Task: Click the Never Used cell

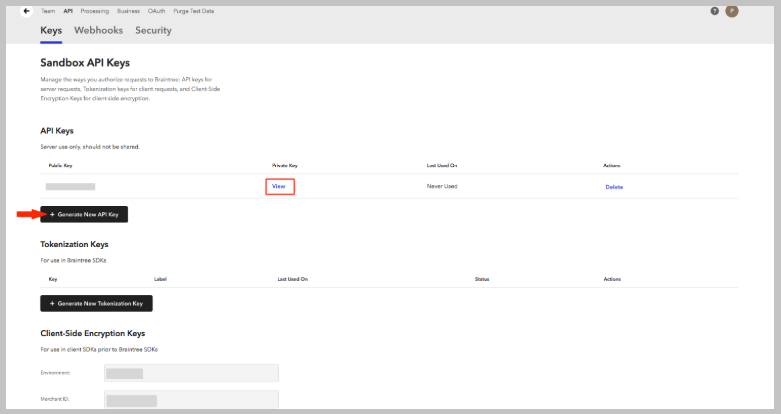Action: pyautogui.click(x=442, y=186)
